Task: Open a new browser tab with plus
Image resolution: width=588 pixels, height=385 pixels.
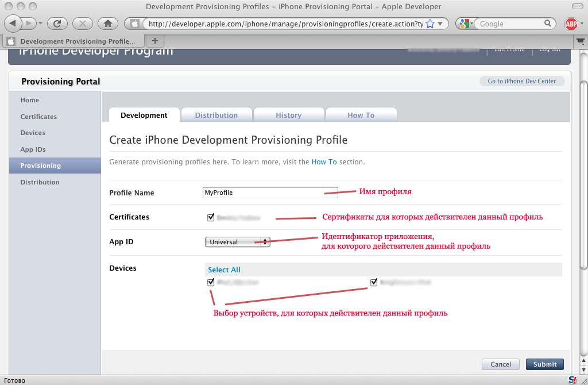Action: 155,41
